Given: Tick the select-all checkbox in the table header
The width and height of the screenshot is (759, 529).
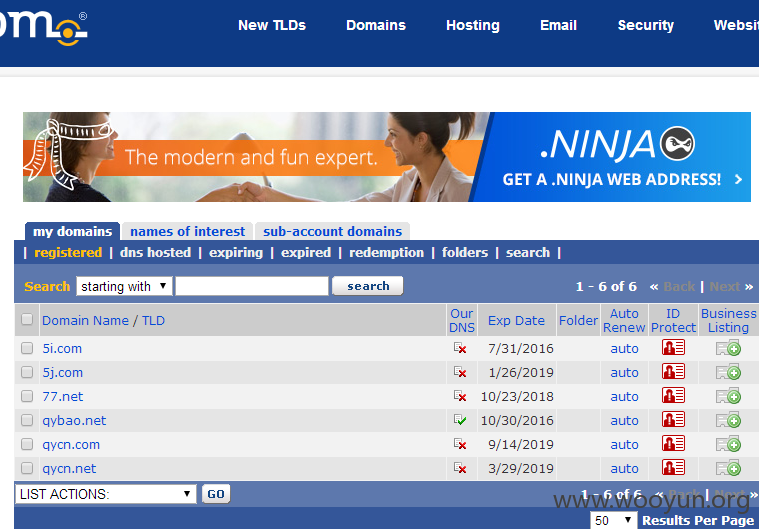Looking at the screenshot, I should pyautogui.click(x=27, y=319).
